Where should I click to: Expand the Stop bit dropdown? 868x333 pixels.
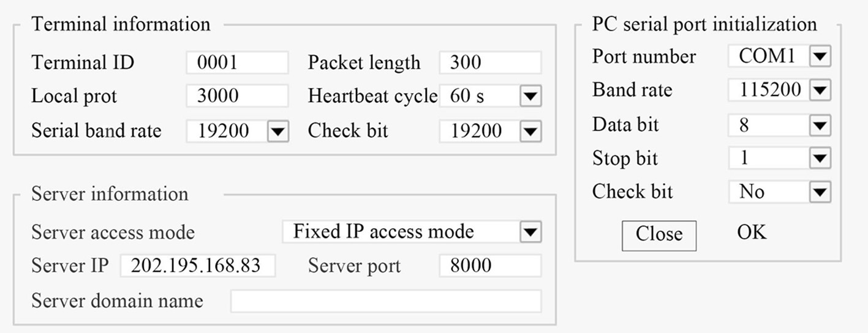click(x=820, y=159)
